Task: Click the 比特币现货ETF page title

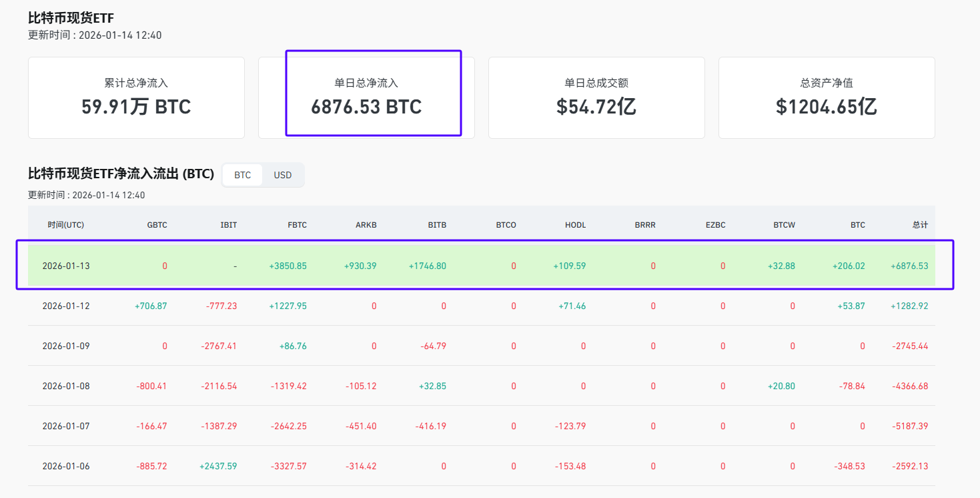Action: click(x=71, y=18)
